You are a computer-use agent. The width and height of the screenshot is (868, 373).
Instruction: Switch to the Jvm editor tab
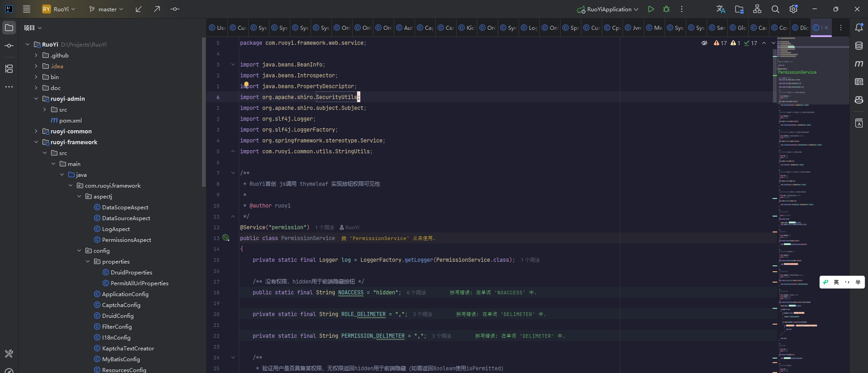(633, 28)
